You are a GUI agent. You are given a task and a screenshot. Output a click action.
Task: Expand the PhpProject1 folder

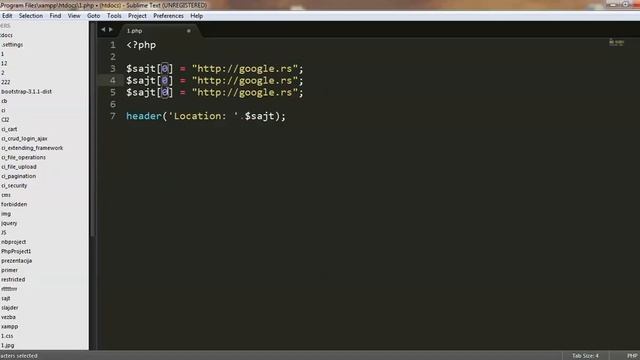click(x=16, y=251)
